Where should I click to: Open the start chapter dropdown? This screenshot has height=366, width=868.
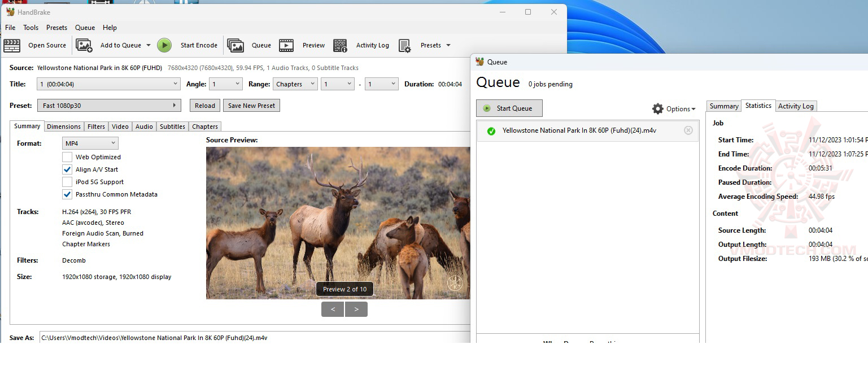pyautogui.click(x=338, y=84)
